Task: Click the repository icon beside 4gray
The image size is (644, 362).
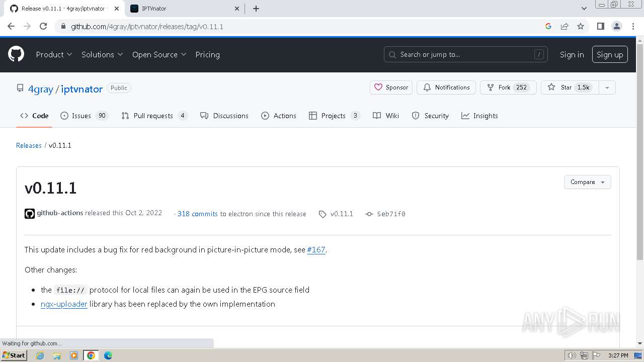Action: click(20, 88)
